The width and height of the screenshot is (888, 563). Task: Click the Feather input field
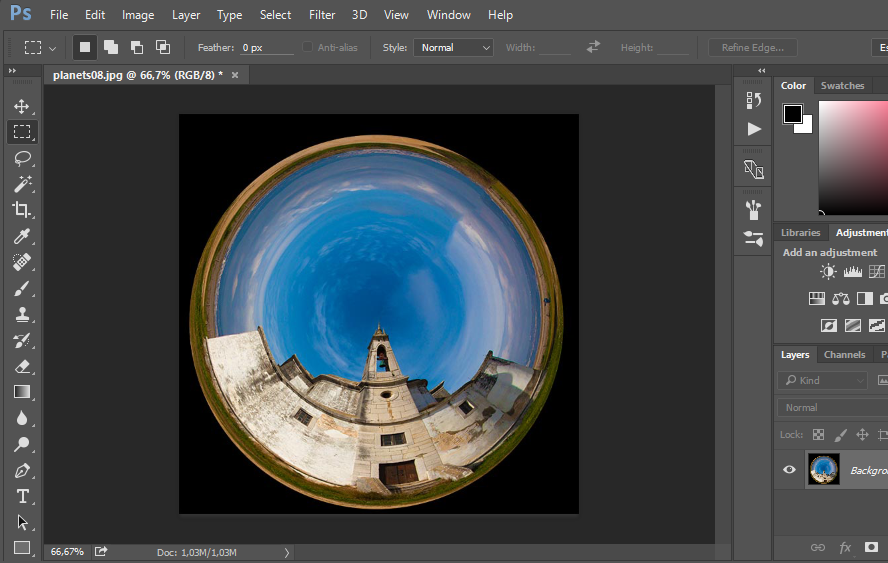[267, 47]
